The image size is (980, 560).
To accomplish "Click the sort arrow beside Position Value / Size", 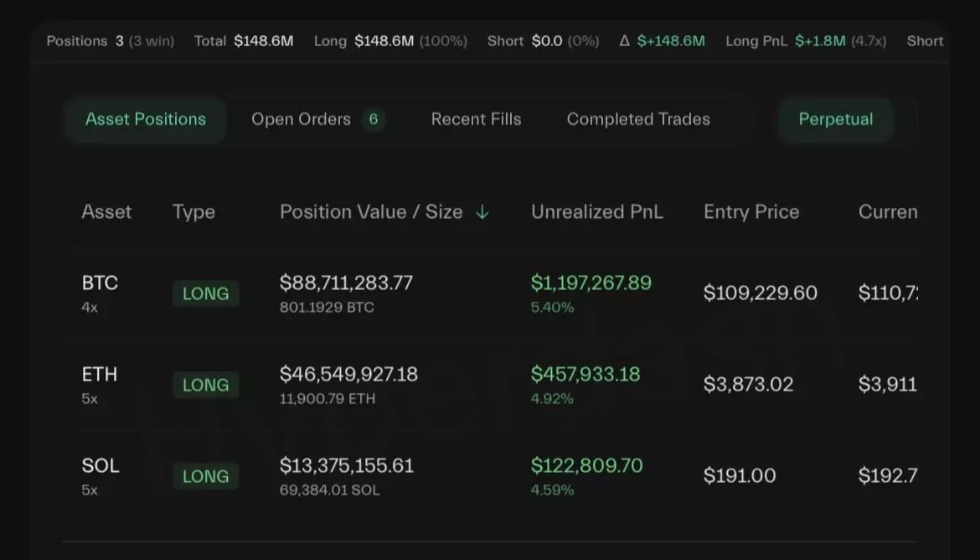I will point(482,213).
